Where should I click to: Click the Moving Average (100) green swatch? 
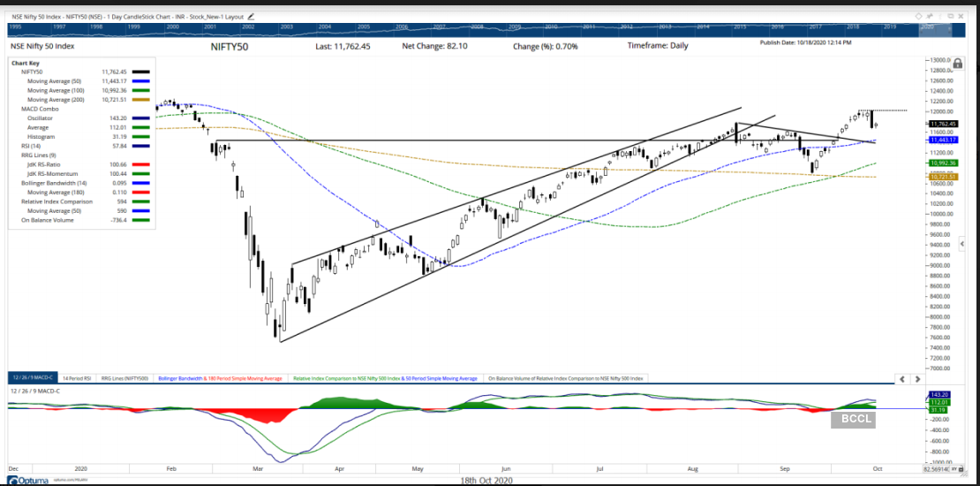[x=141, y=91]
